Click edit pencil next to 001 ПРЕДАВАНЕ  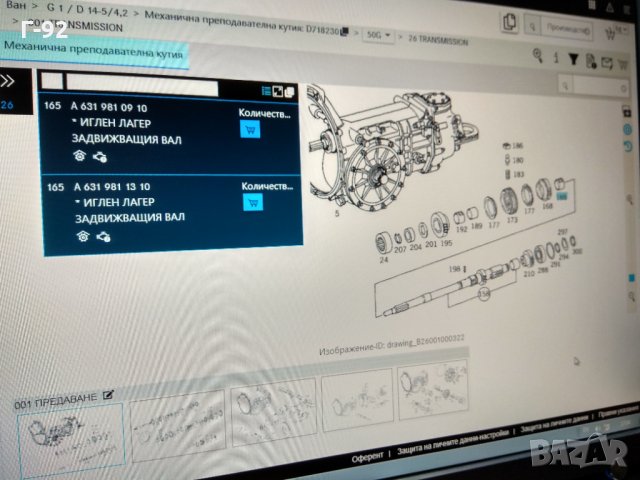[108, 396]
